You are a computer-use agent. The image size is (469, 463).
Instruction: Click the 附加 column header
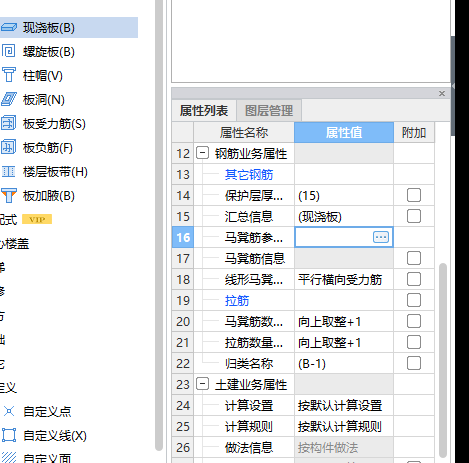(414, 132)
